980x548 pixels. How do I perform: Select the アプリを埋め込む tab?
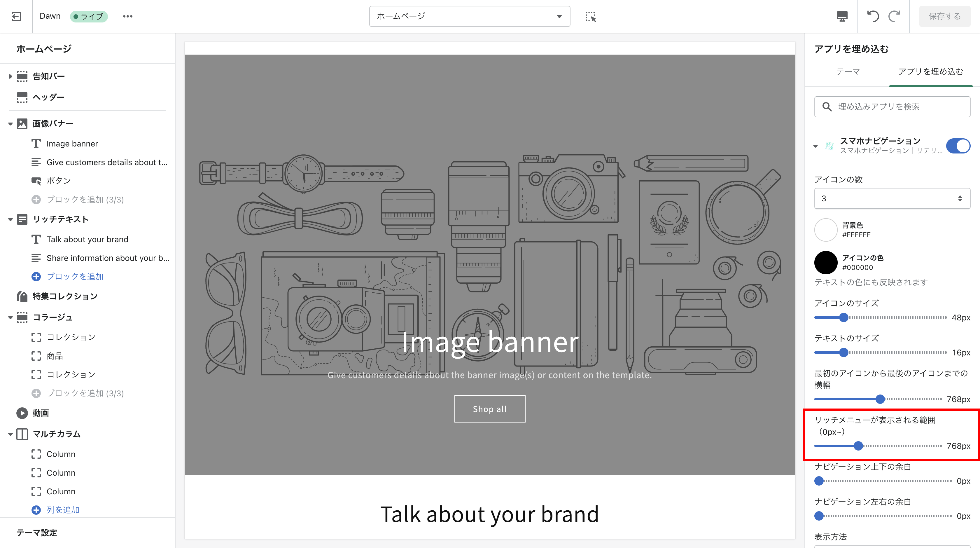pyautogui.click(x=930, y=71)
